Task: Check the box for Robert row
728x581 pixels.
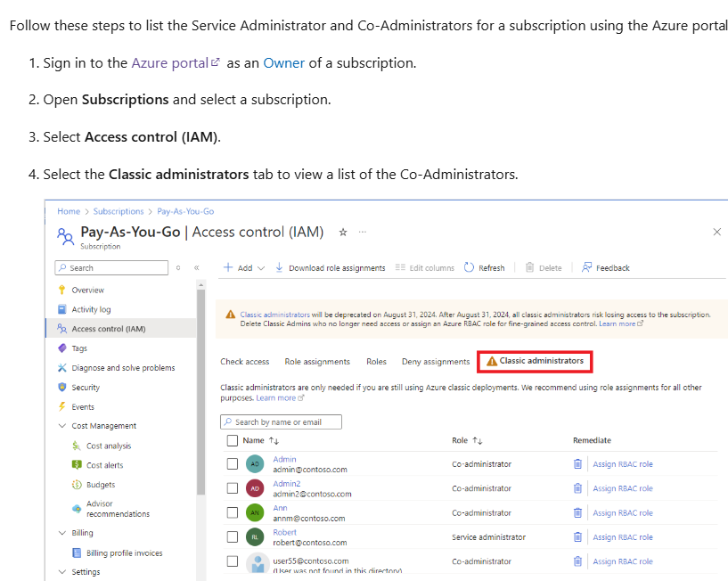Action: tap(233, 536)
